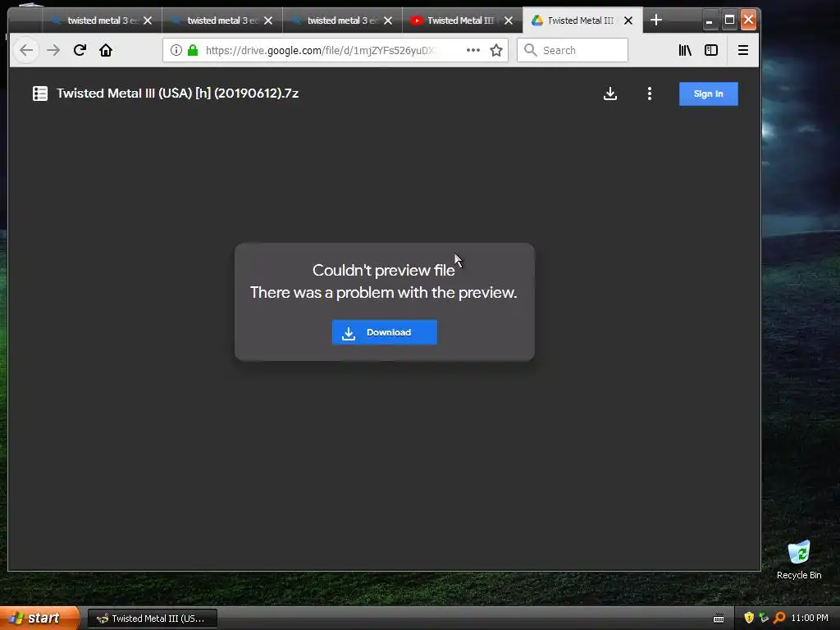Open the Firefox hamburger menu
Viewport: 840px width, 630px height.
(742, 50)
